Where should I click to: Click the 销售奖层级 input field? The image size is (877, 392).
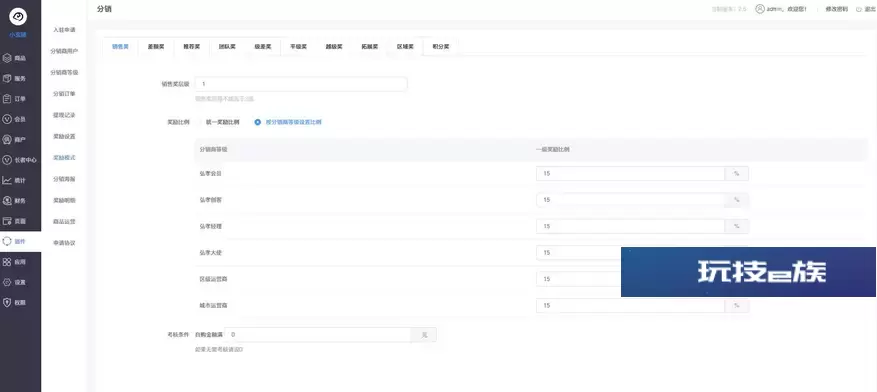301,84
